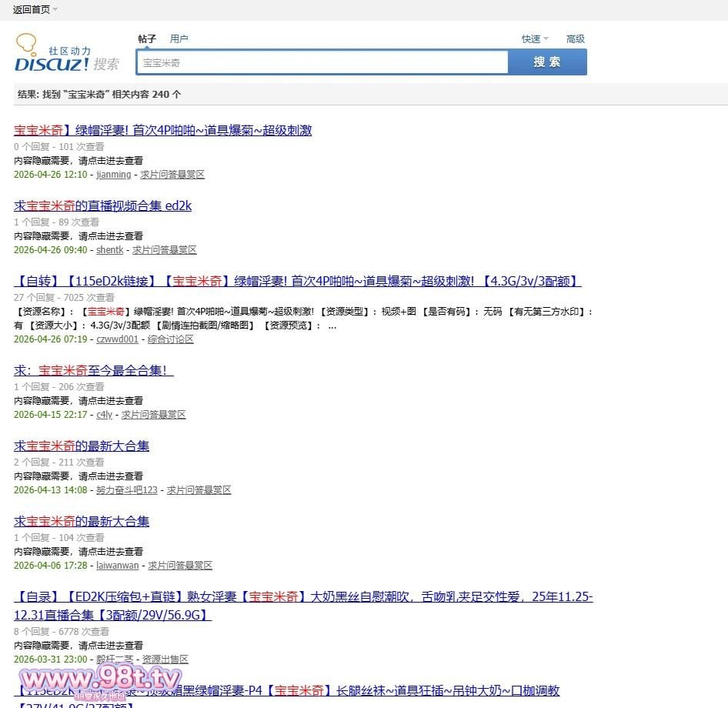
Task: Open 求片问答悬赏区 next to shentk
Action: click(x=165, y=250)
